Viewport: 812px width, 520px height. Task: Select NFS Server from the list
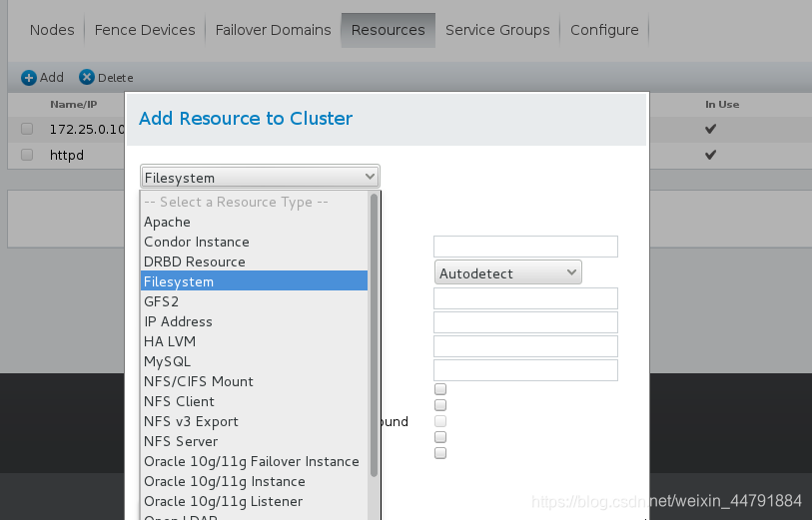[254, 441]
